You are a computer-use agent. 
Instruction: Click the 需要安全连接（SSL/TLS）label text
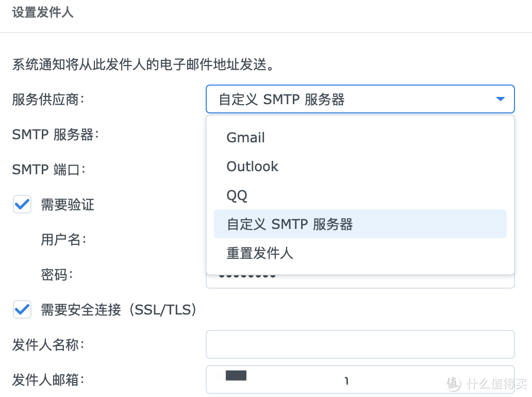[x=119, y=309]
